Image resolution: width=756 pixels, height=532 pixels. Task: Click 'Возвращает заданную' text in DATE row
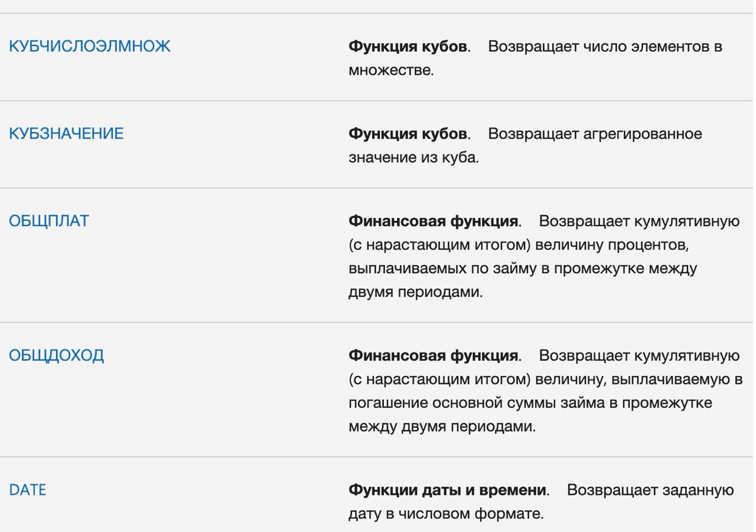click(x=650, y=490)
